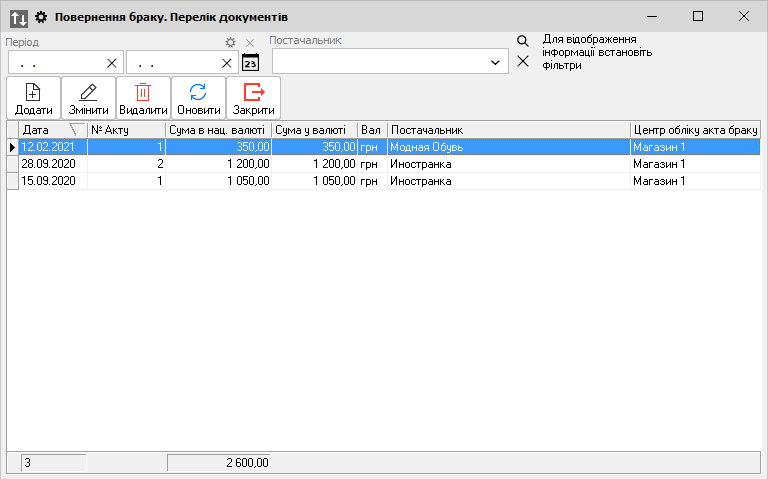The height and width of the screenshot is (479, 768).
Task: Click the gear icon in title bar
Action: pos(41,17)
